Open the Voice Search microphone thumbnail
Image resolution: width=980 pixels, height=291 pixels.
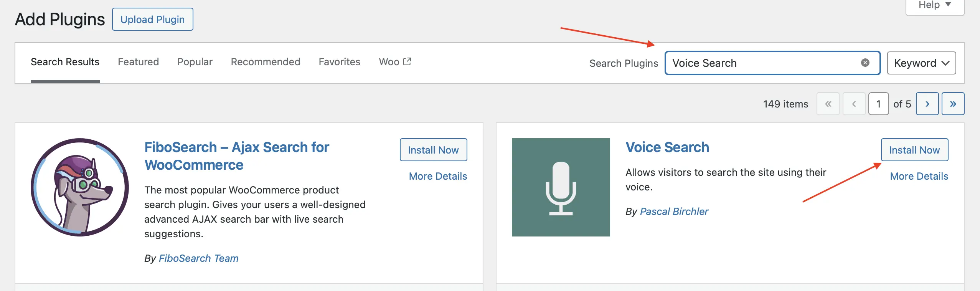[x=561, y=187]
